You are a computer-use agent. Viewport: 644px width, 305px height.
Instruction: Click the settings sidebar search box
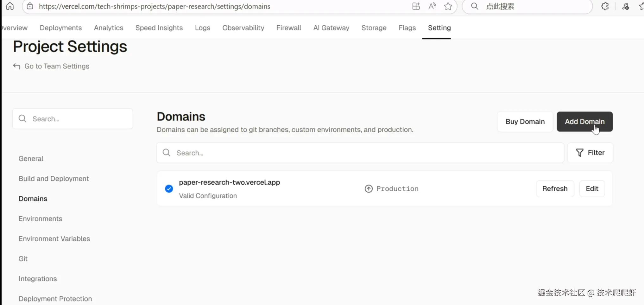[73, 119]
